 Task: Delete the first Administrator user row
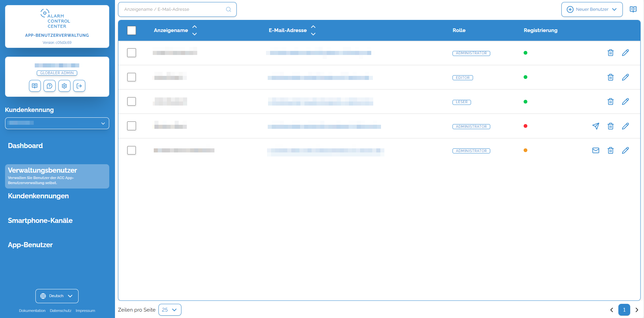[610, 53]
